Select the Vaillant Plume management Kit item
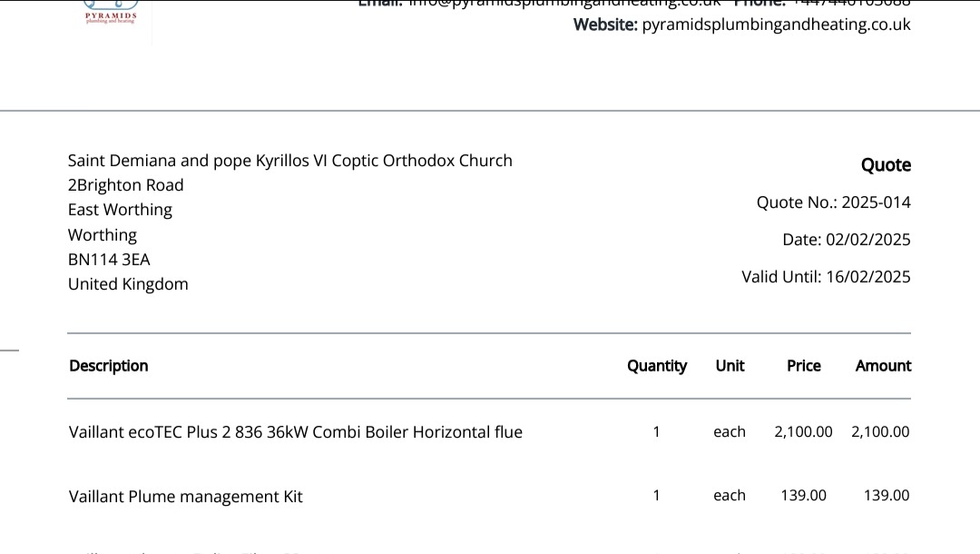 pyautogui.click(x=186, y=497)
